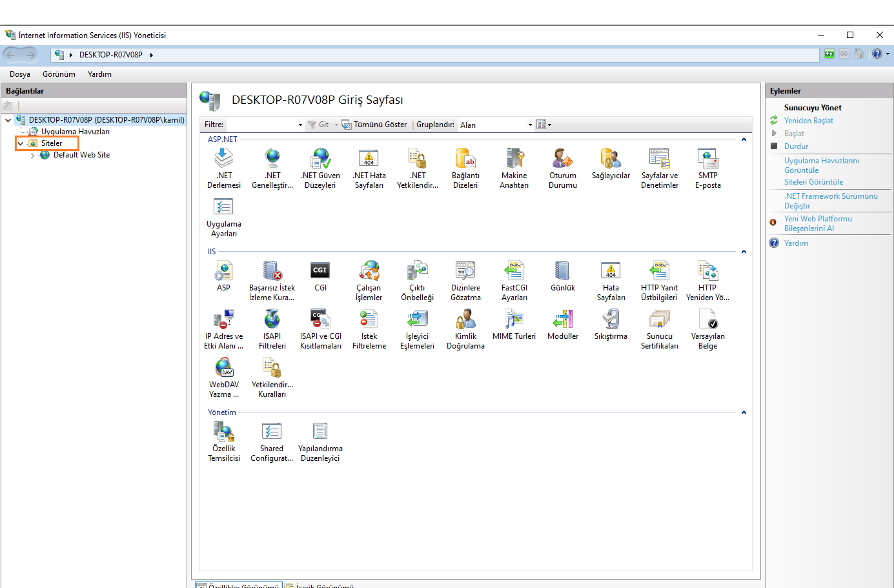Open Makine Anahtarı icon
The image size is (894, 588).
(514, 158)
